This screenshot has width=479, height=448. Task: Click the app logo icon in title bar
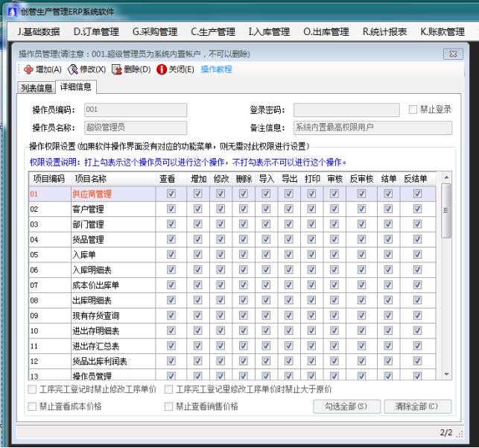pos(12,12)
